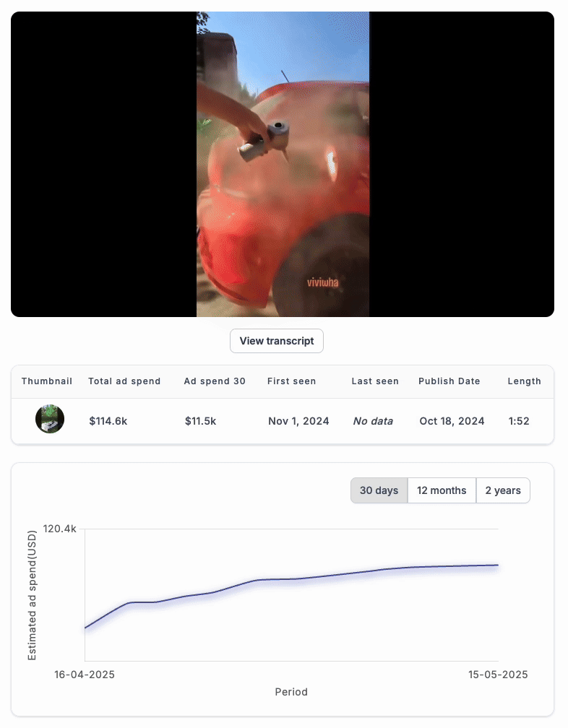Click the First seen column header
This screenshot has width=568, height=728.
(x=292, y=381)
